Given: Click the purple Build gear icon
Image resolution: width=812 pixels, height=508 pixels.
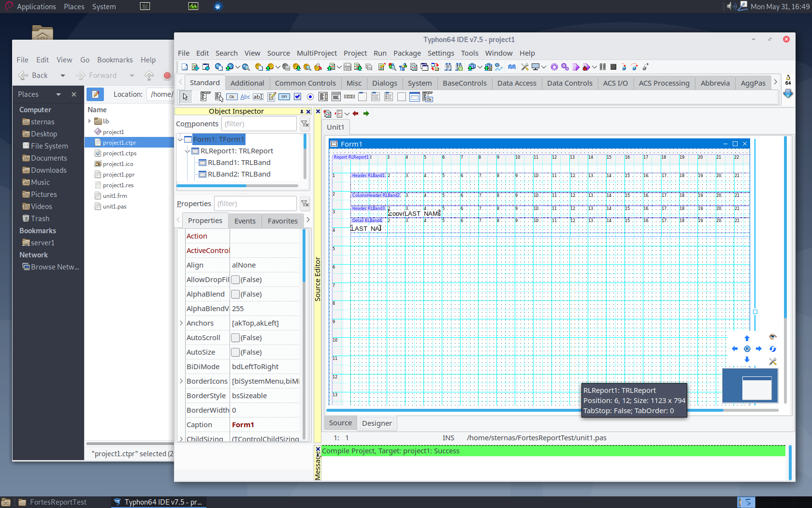Looking at the screenshot, I should 554,67.
